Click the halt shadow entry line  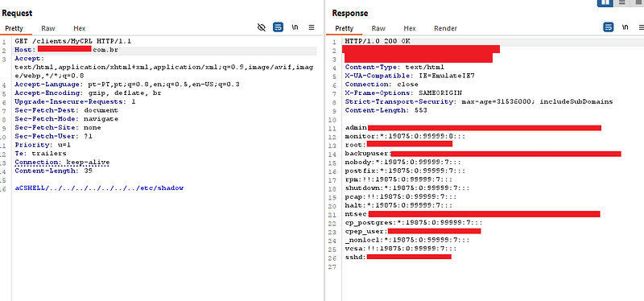tap(398, 205)
